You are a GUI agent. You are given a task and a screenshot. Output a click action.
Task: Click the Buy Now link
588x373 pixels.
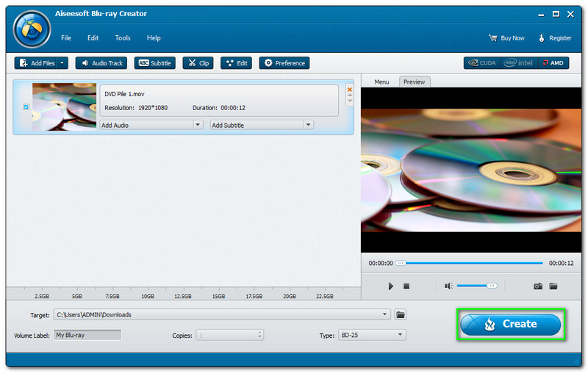point(507,38)
